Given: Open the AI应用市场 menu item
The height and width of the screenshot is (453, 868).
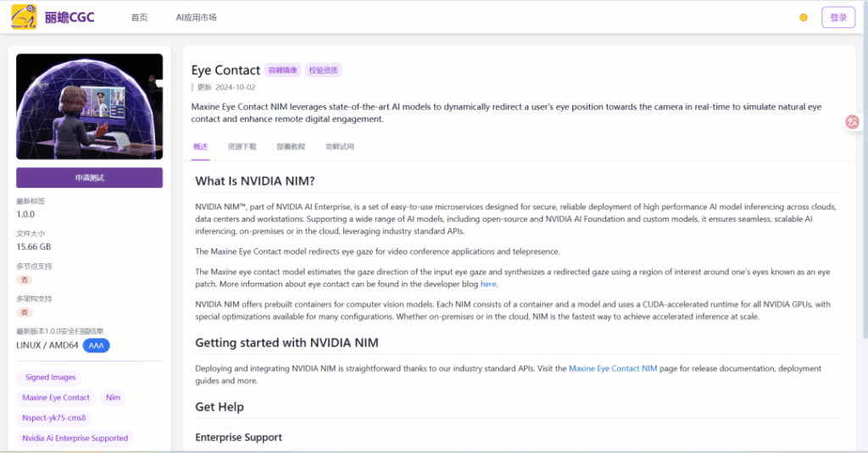Looking at the screenshot, I should tap(196, 18).
